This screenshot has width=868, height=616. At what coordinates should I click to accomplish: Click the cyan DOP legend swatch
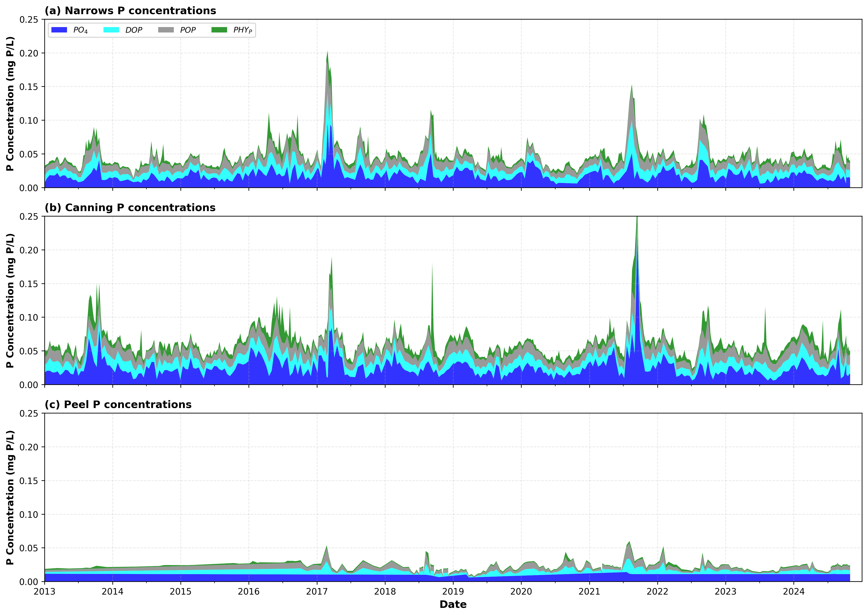[111, 30]
